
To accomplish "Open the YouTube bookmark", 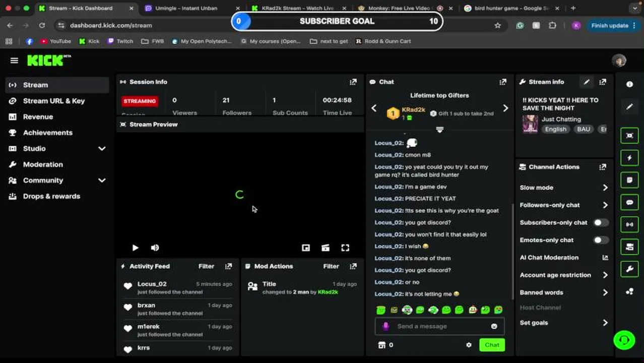I will tap(55, 41).
